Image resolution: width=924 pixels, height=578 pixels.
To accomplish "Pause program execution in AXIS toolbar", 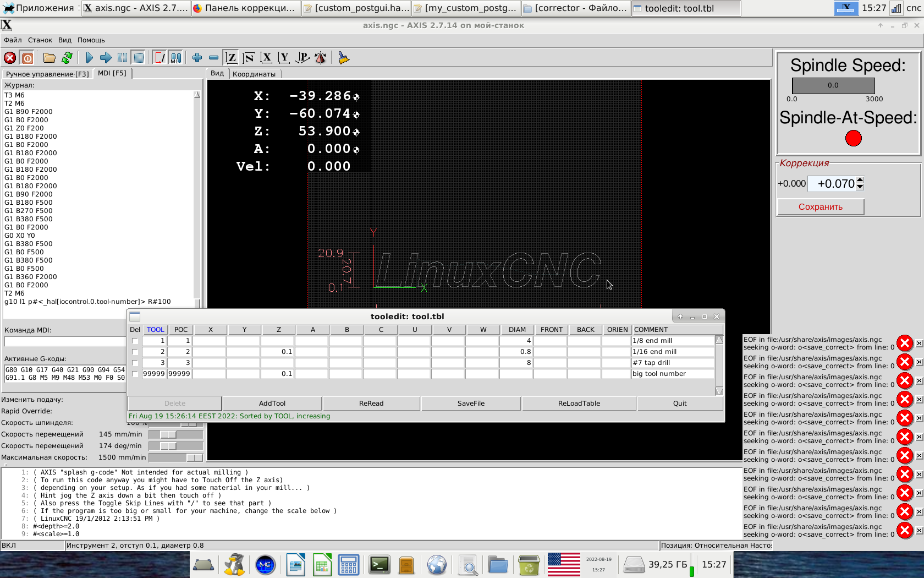I will (122, 58).
